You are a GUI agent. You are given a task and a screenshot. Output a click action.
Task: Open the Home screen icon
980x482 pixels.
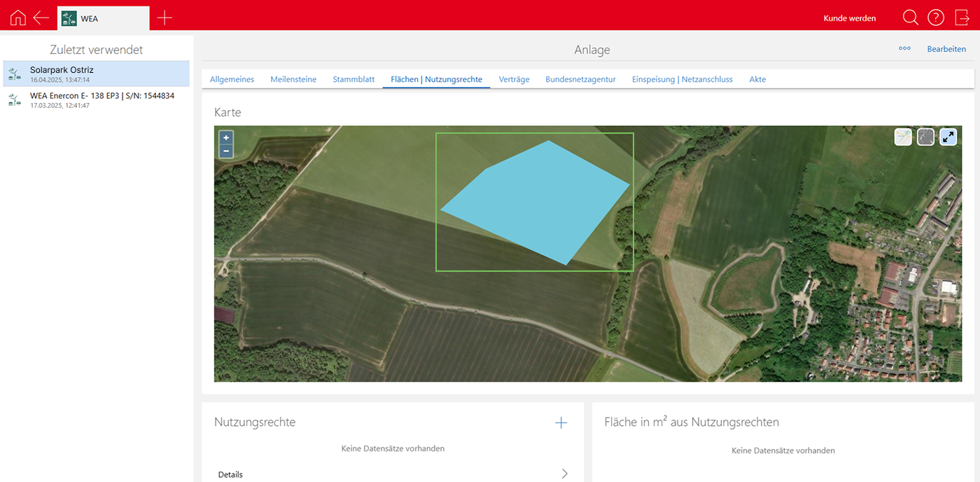pos(16,18)
